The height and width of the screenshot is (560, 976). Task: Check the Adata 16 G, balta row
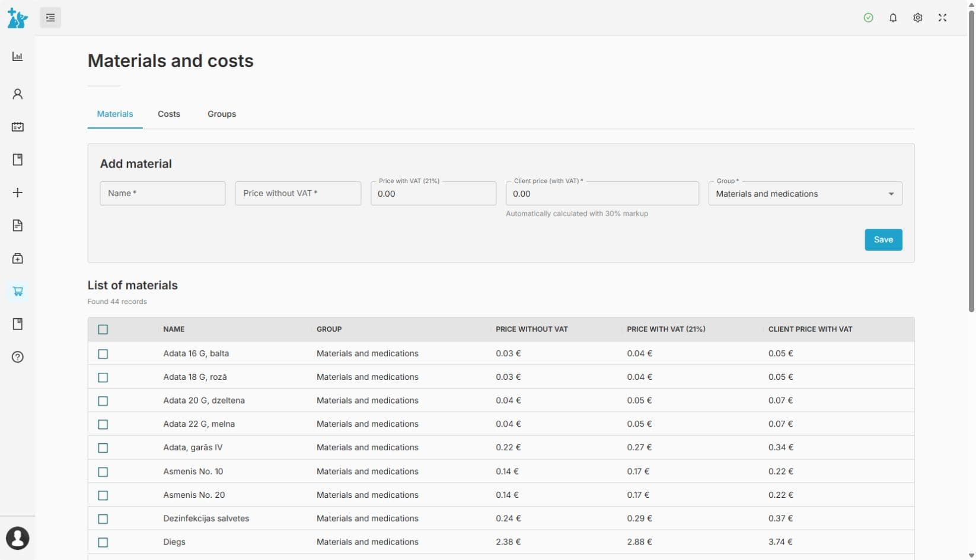pyautogui.click(x=103, y=354)
